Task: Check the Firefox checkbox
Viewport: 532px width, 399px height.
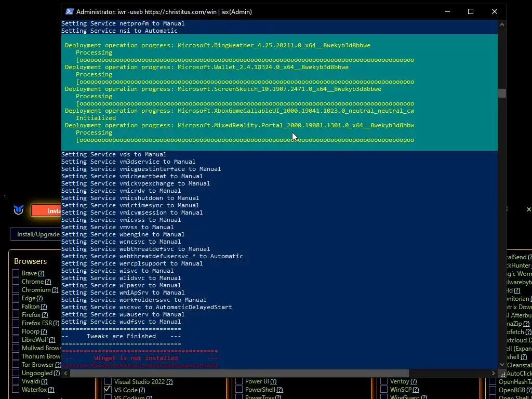Action: click(16, 314)
